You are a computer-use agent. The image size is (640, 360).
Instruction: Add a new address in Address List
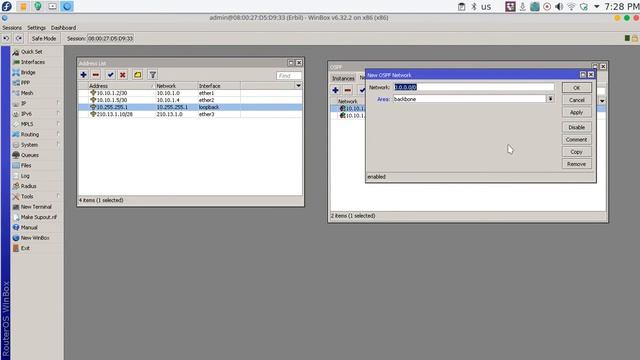pos(84,75)
